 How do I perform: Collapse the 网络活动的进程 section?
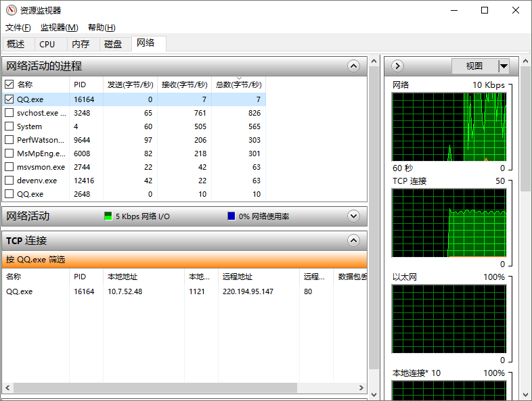[353, 66]
